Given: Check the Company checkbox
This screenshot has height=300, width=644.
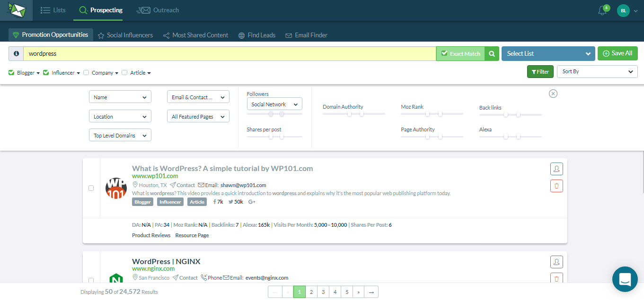Looking at the screenshot, I should pos(86,73).
